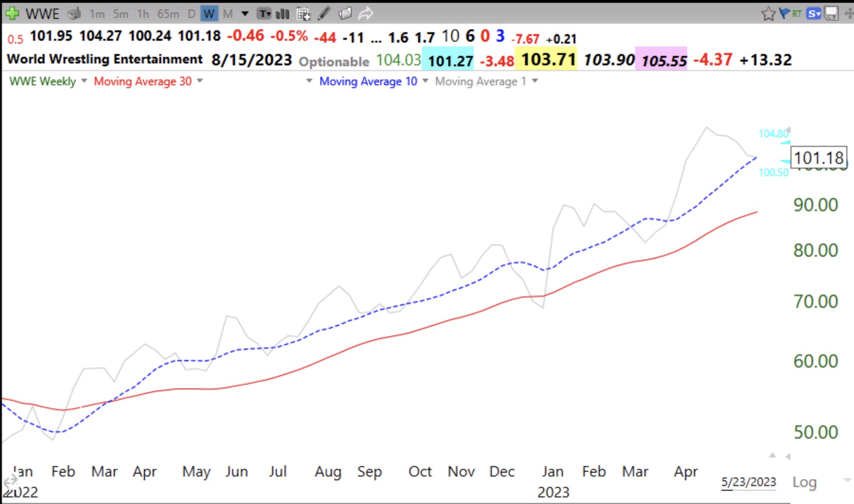
Task: Select the 65m timeframe tab
Action: pyautogui.click(x=168, y=14)
